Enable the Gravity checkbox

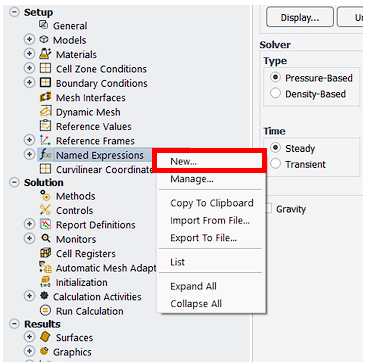click(x=269, y=209)
